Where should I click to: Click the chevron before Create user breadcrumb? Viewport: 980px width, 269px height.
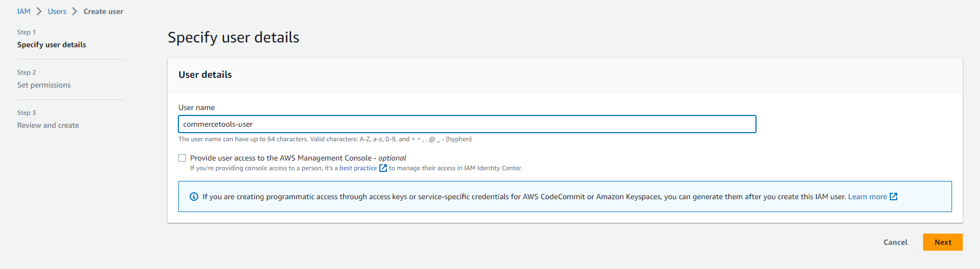coord(75,11)
